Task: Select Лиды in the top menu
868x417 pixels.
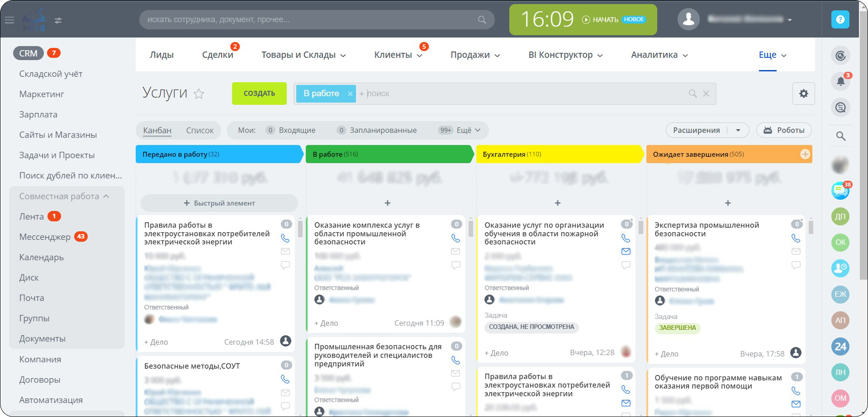Action: tap(161, 54)
